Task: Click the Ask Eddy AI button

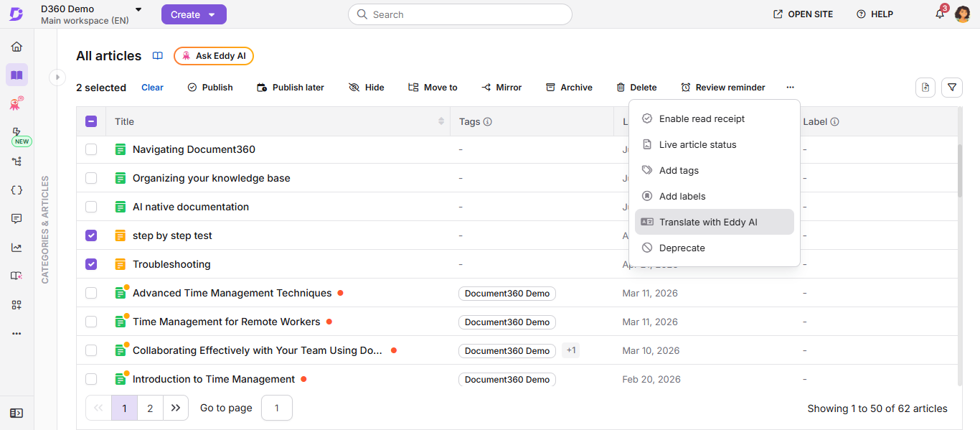Action: (214, 56)
